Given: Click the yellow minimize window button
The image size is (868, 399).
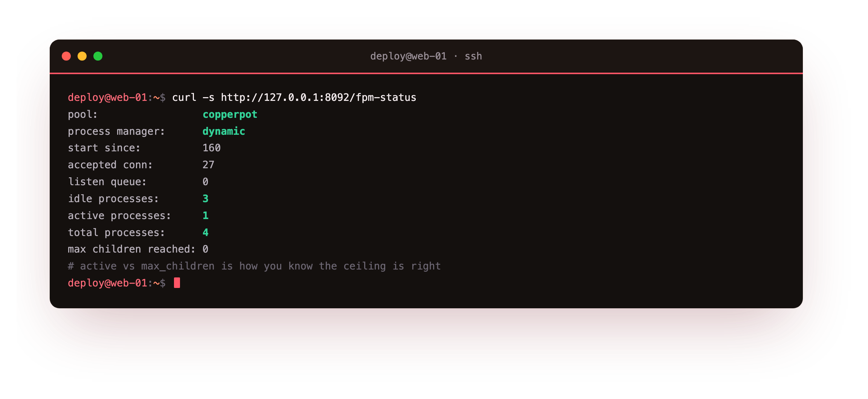Looking at the screenshot, I should pos(82,56).
